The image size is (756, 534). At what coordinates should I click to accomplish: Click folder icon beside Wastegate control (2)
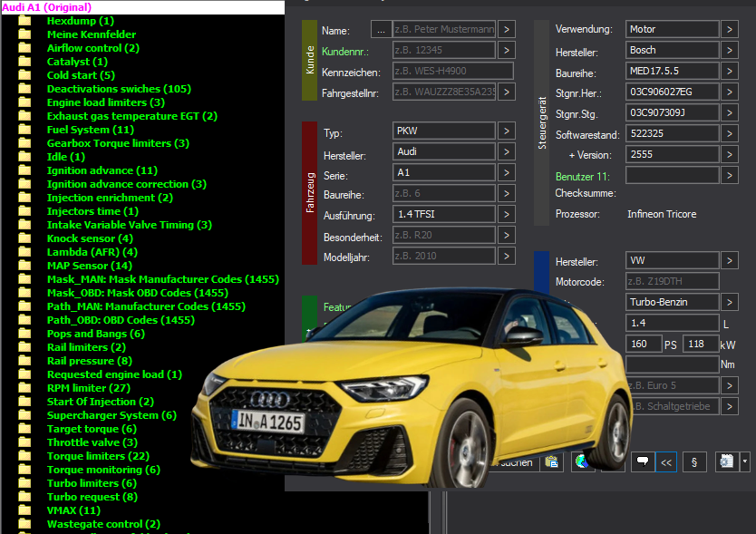coord(24,524)
